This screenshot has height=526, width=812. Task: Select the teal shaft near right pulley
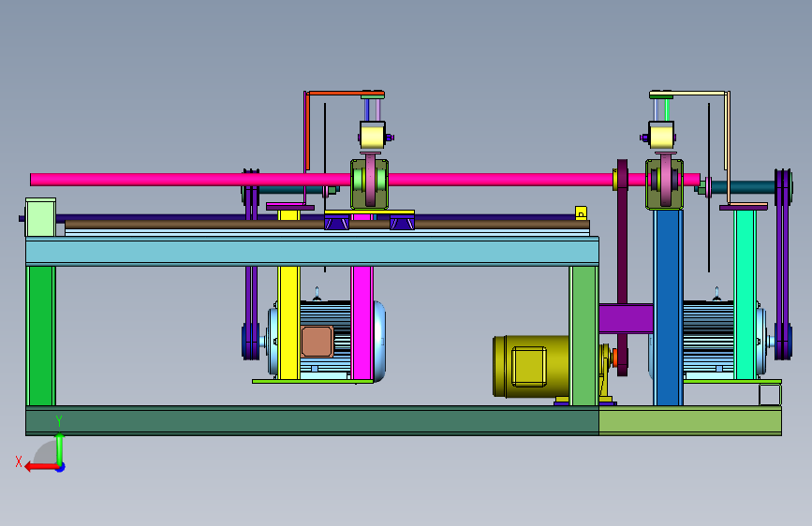[743, 187]
